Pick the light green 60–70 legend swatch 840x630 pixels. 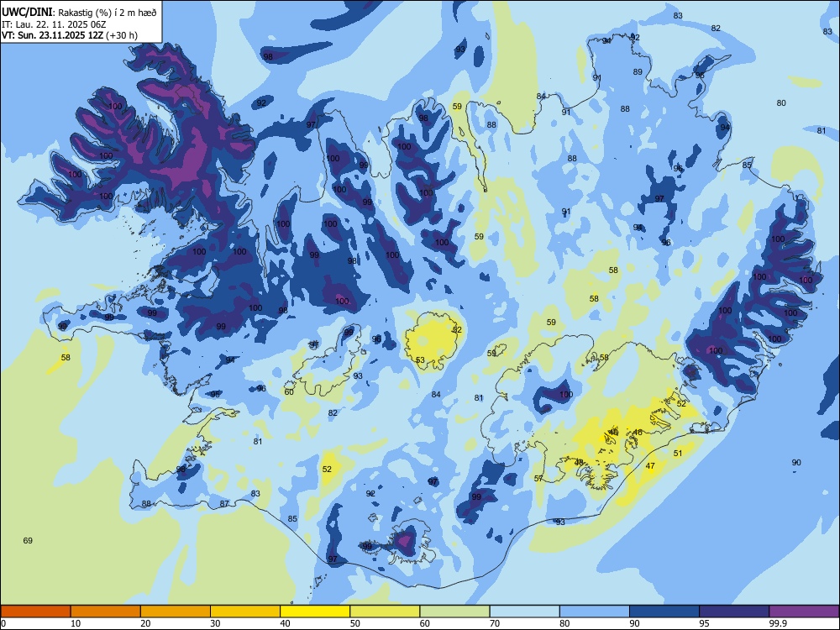pyautogui.click(x=454, y=612)
